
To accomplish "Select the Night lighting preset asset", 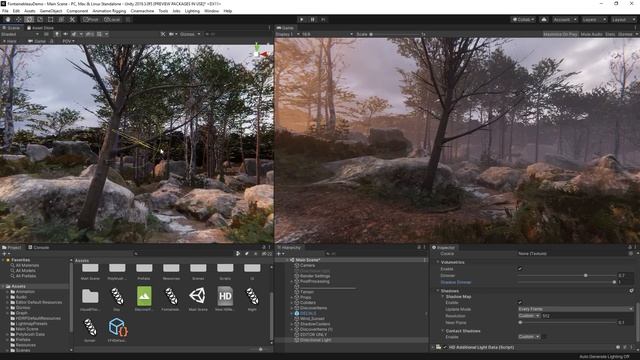I will (x=252, y=298).
